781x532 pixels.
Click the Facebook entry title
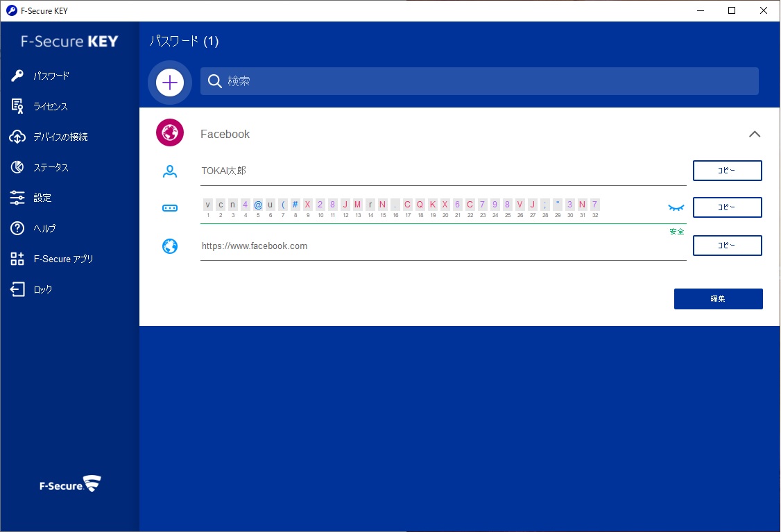225,134
